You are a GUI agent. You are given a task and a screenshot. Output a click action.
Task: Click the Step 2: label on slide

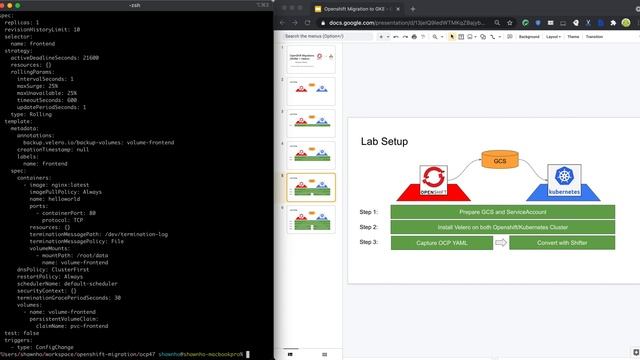pos(369,227)
